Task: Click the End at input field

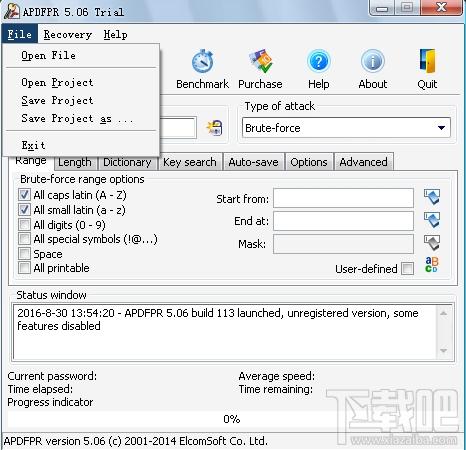Action: 343,220
